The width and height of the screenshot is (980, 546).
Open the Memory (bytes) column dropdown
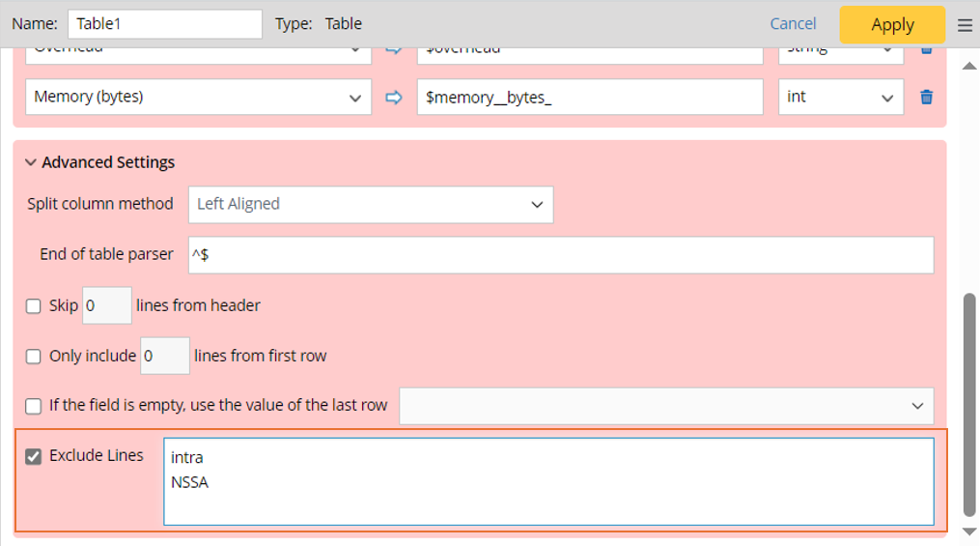[x=198, y=97]
